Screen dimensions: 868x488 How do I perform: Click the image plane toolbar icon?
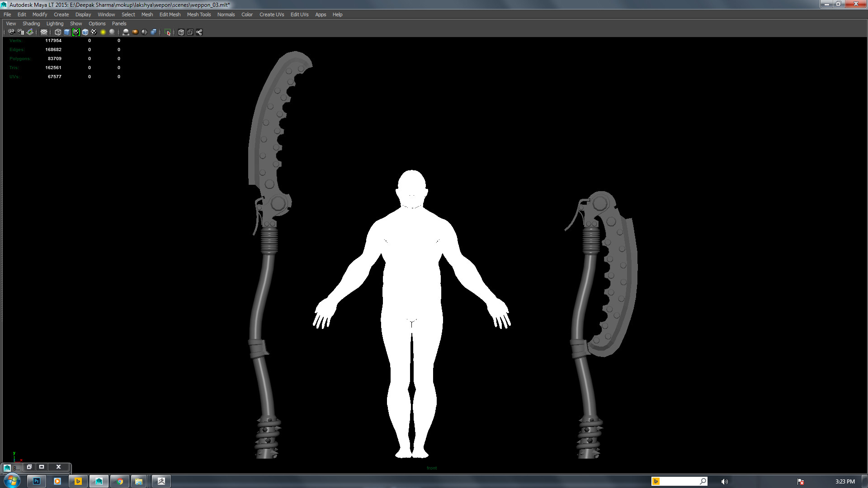(30, 32)
